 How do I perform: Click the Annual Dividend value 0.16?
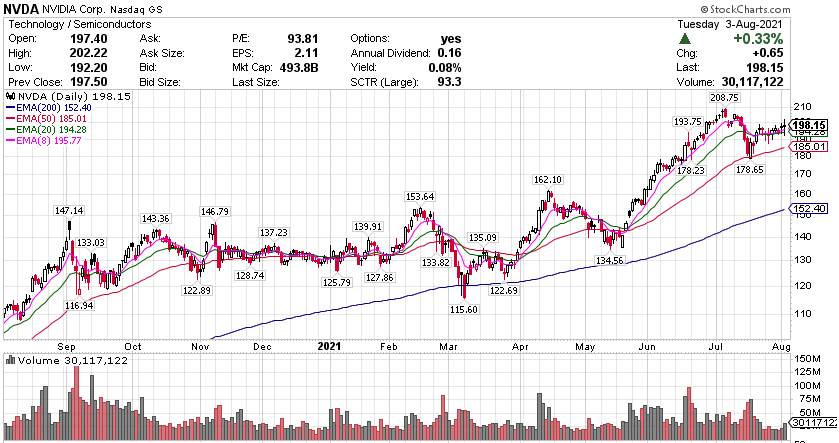click(x=449, y=53)
